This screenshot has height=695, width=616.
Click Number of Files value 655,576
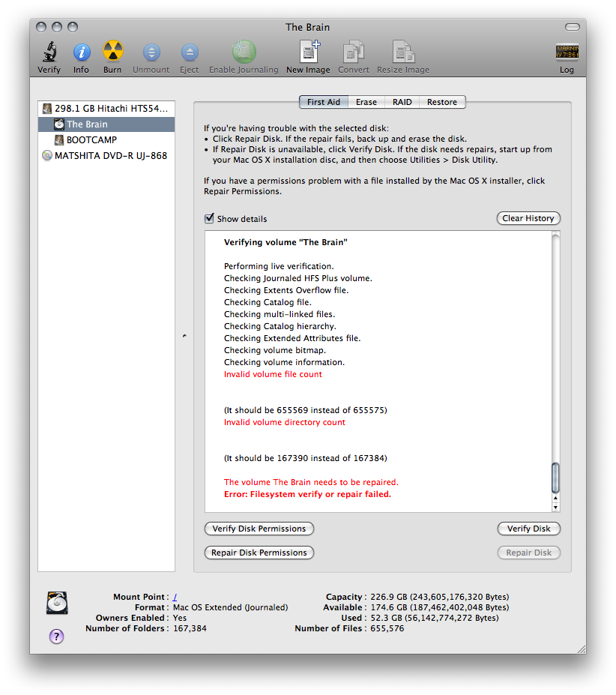387,628
